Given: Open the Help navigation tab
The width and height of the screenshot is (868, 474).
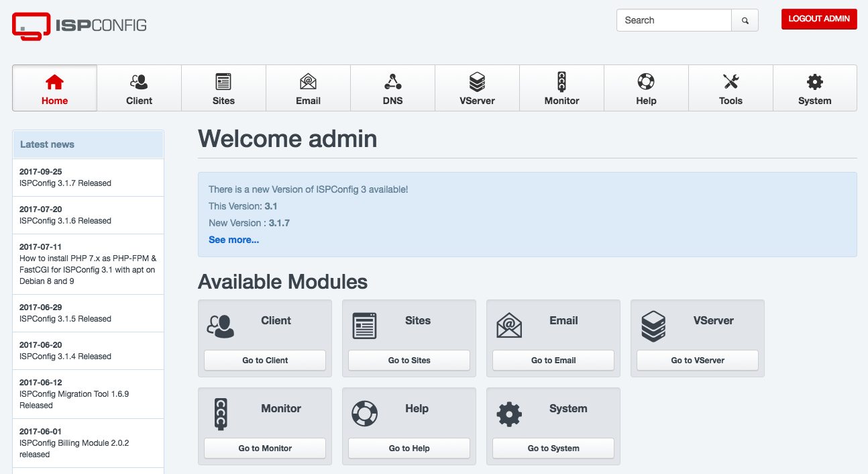Looking at the screenshot, I should (x=647, y=88).
